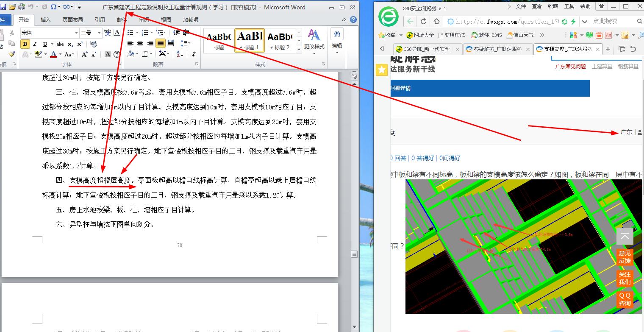
Task: Apply text highlight color marker
Action: coord(38,54)
